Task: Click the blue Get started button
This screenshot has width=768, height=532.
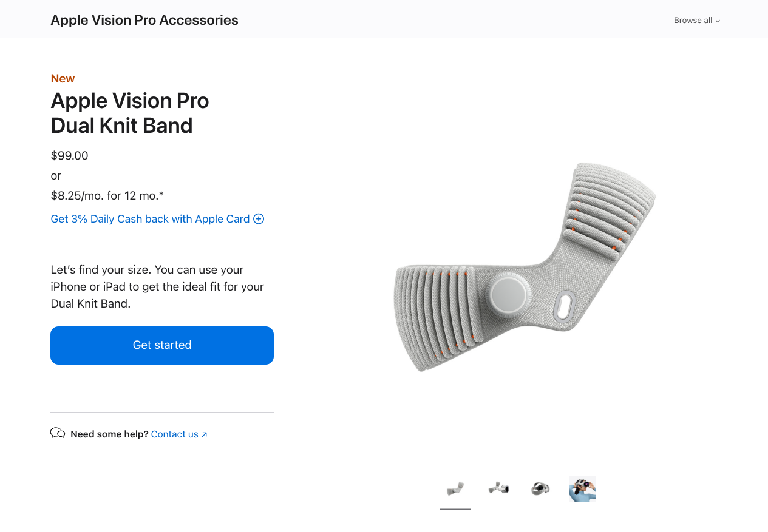Action: pyautogui.click(x=162, y=345)
